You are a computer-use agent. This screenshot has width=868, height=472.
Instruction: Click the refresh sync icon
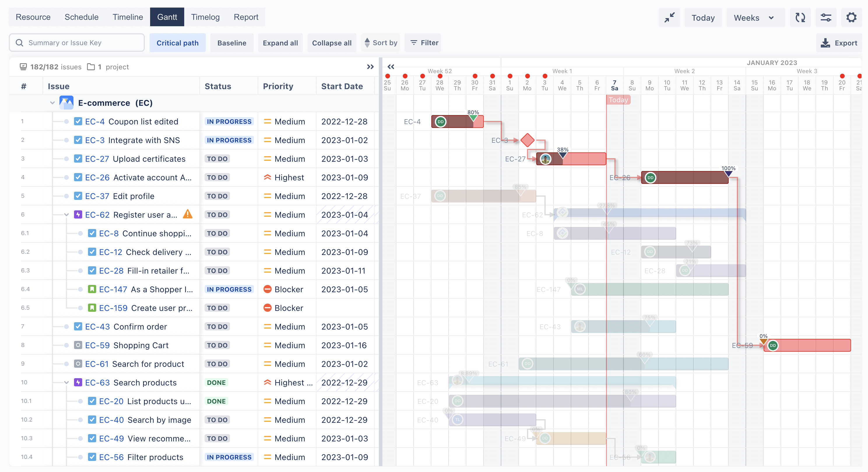pos(800,17)
